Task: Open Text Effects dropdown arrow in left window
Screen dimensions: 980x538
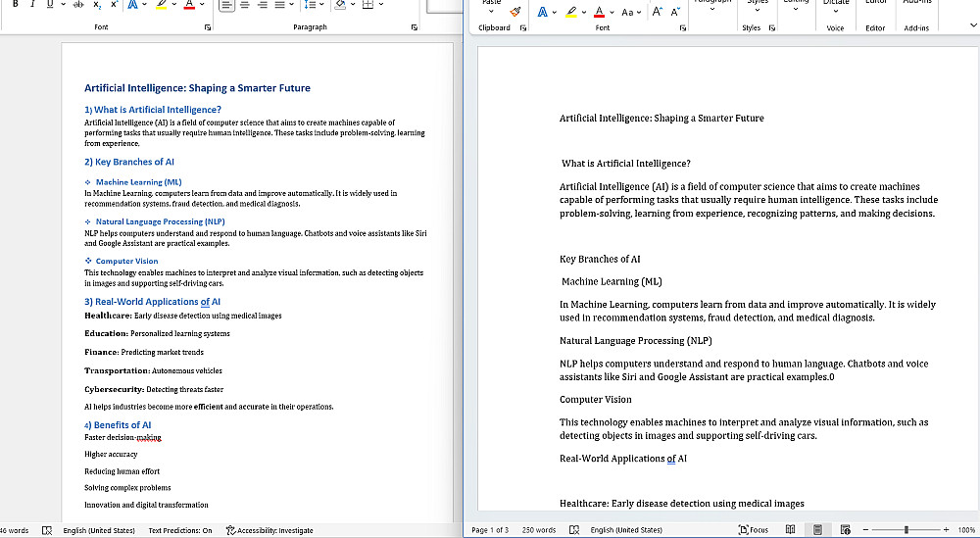Action: [x=144, y=4]
